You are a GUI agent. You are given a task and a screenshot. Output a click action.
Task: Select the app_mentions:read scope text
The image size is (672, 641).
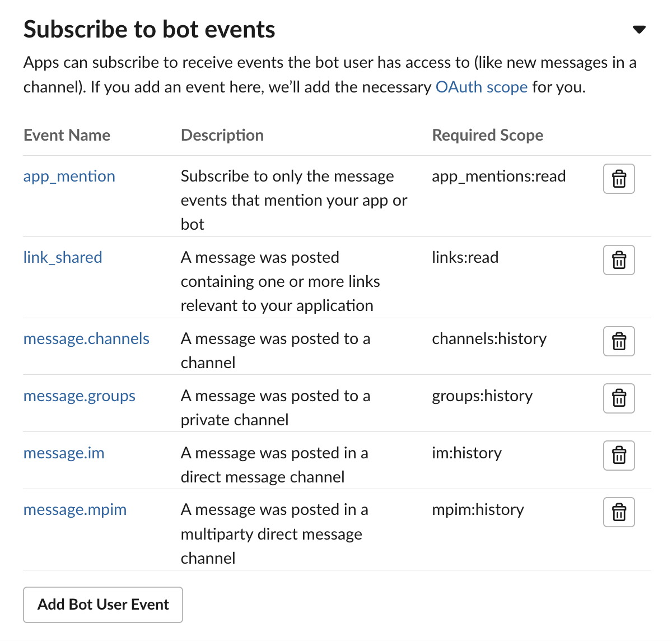(499, 176)
